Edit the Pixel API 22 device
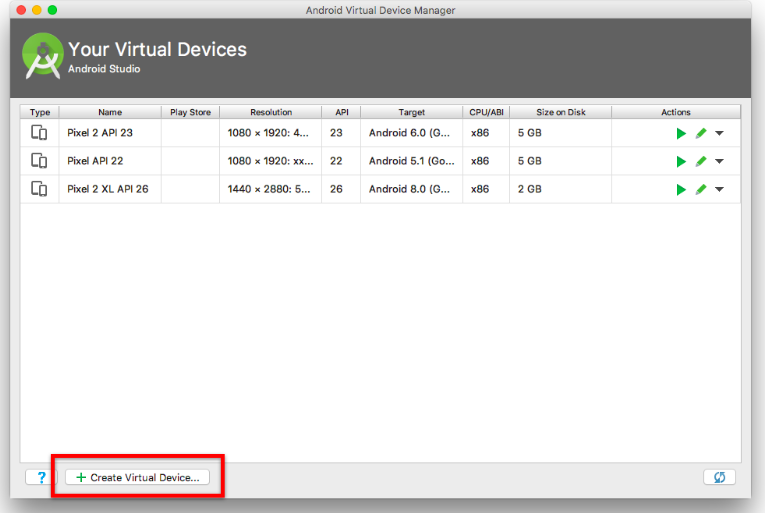 (701, 161)
